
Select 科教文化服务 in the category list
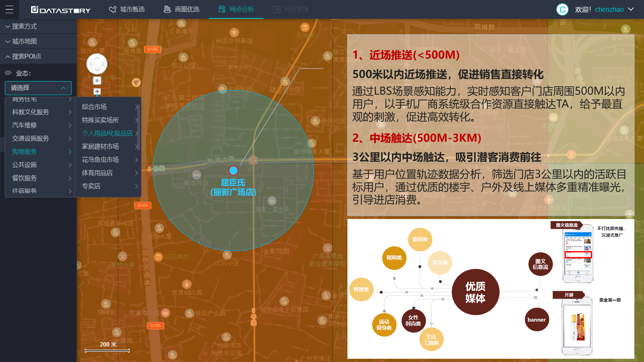[40, 112]
